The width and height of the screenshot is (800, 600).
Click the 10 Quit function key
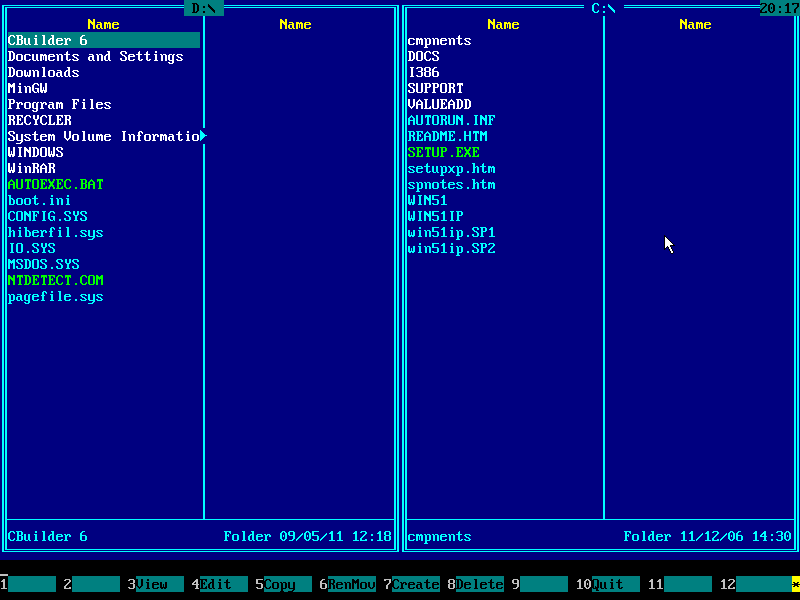coord(608,584)
